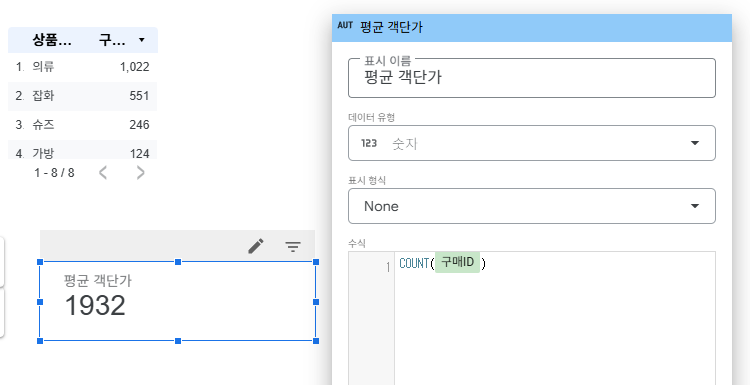This screenshot has width=750, height=385.
Task: Open the filter icon above the scorecard
Action: click(293, 247)
